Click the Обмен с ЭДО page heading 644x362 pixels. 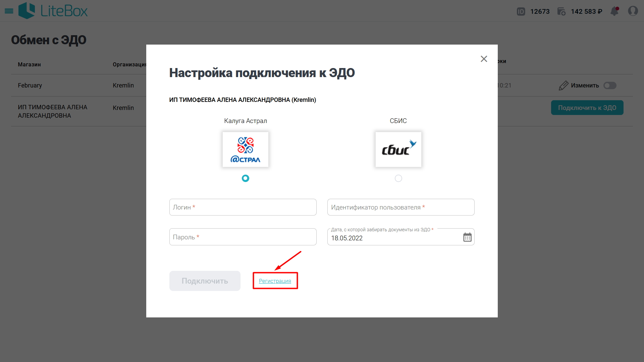click(49, 40)
